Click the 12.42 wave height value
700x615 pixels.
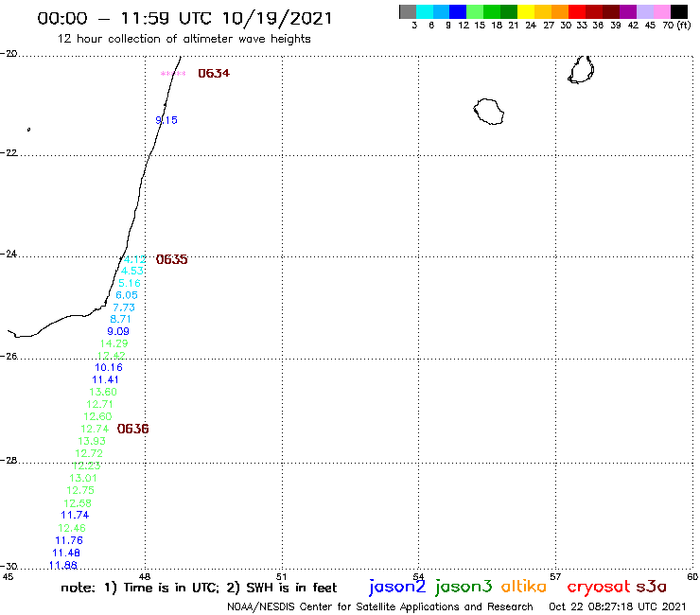112,356
